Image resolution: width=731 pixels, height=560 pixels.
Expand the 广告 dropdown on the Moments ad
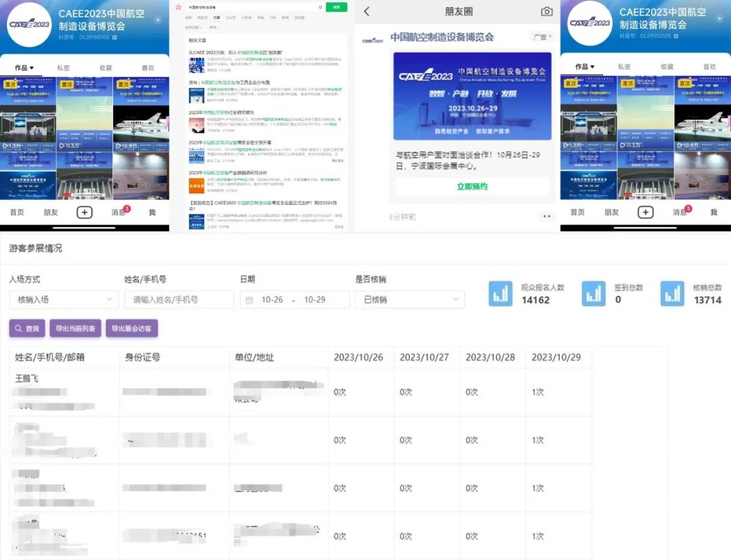[542, 37]
